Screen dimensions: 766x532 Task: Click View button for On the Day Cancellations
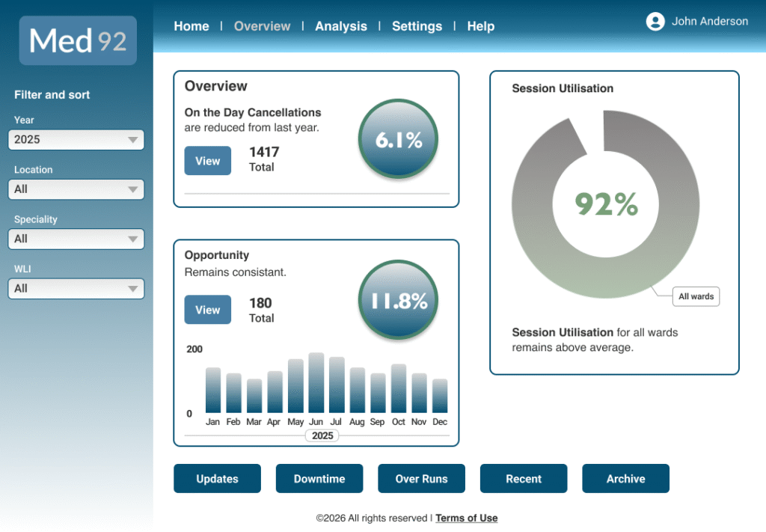click(208, 161)
